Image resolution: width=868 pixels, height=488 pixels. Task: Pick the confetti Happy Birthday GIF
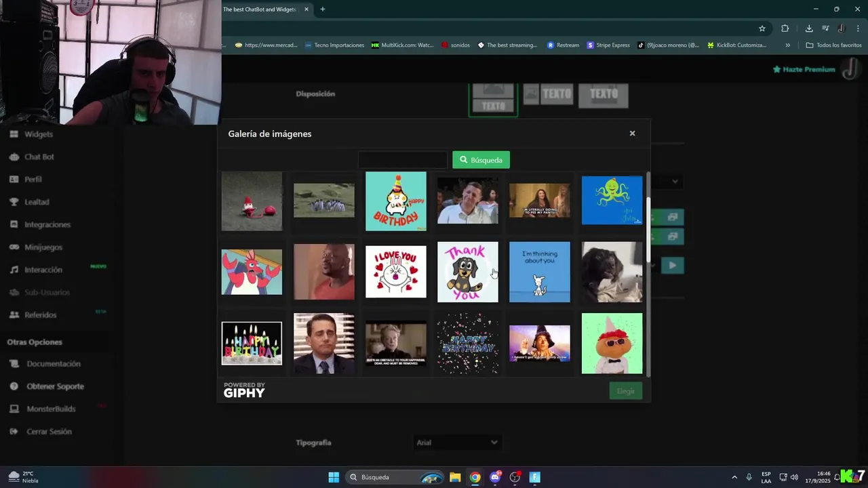[x=468, y=344]
